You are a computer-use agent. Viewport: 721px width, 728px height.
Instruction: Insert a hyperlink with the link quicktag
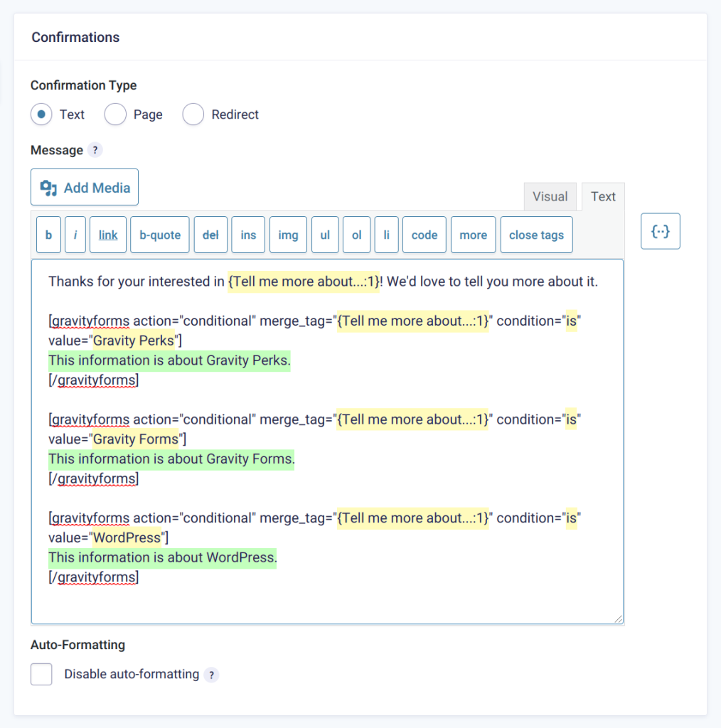(x=107, y=235)
